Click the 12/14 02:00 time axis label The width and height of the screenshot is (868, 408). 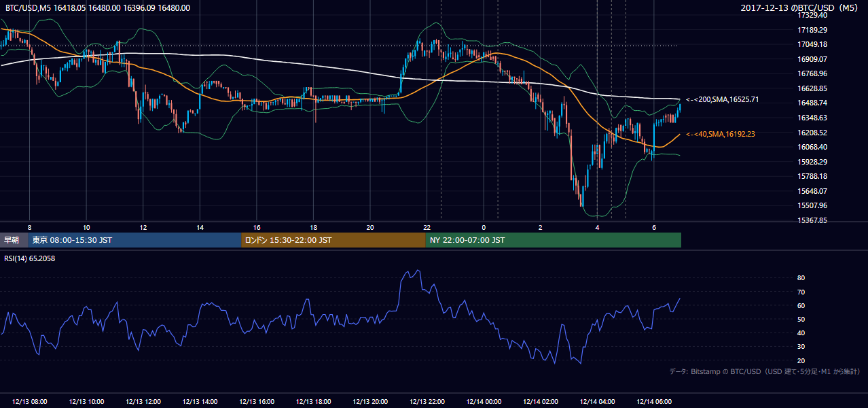pos(541,401)
